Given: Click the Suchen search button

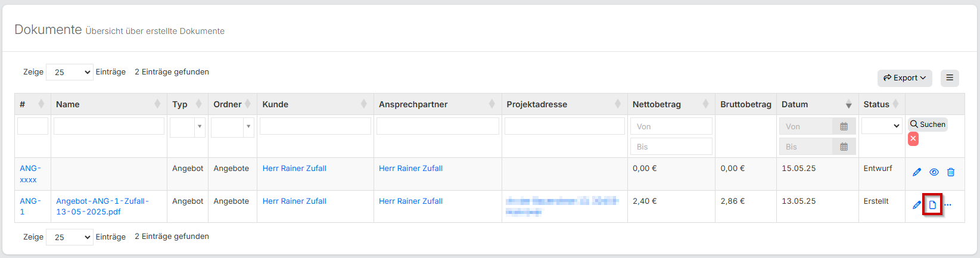Looking at the screenshot, I should point(928,125).
